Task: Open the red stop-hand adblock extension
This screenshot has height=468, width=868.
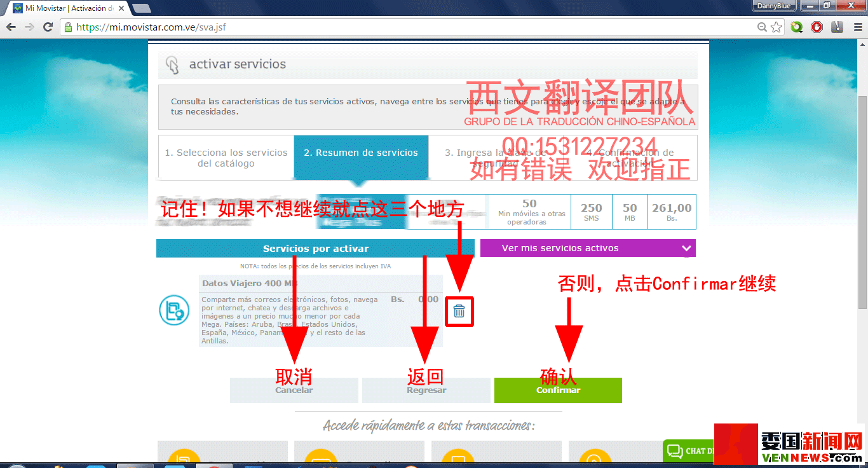Action: pos(817,27)
